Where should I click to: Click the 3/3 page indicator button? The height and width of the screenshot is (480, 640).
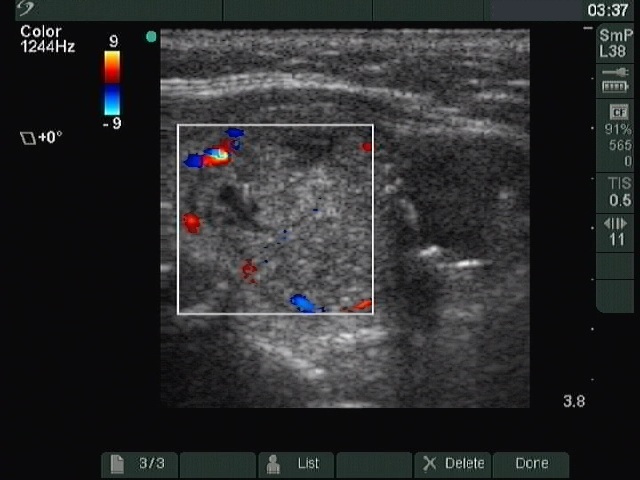(x=140, y=464)
